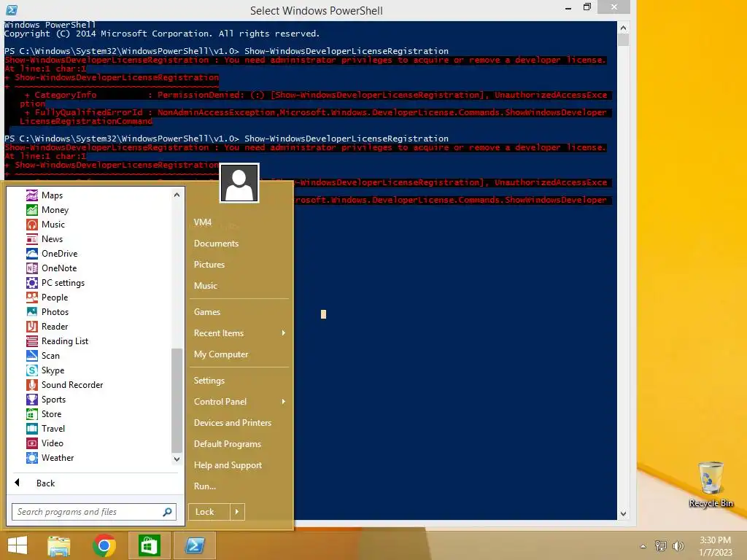Viewport: 747px width, 560px height.
Task: Click the network tray icon
Action: tap(661, 545)
